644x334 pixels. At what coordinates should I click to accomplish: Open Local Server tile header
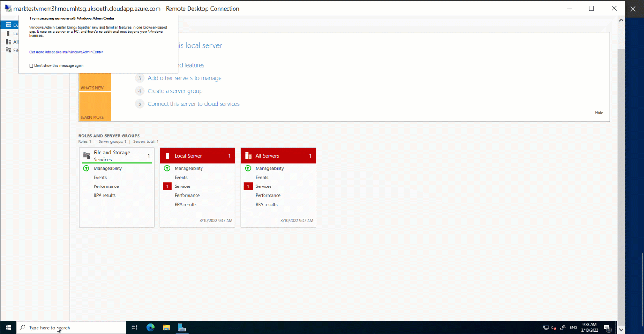(x=197, y=156)
